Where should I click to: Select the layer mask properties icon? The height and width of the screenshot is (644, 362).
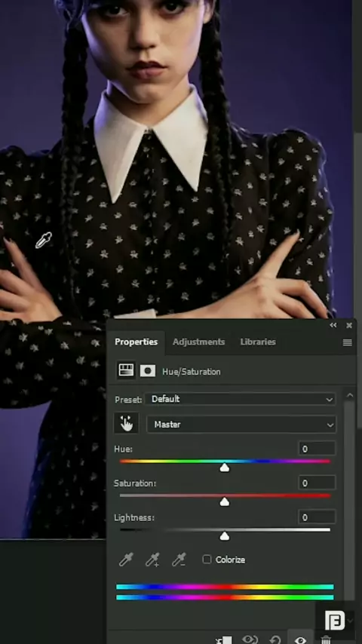coord(148,371)
